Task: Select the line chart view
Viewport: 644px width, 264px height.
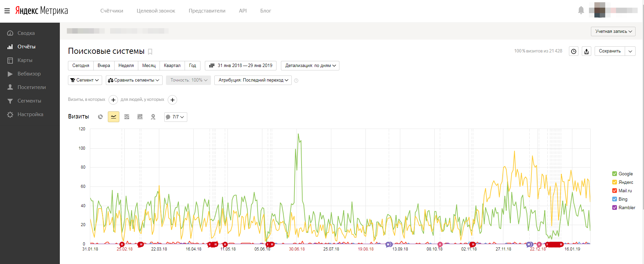Action: point(114,117)
